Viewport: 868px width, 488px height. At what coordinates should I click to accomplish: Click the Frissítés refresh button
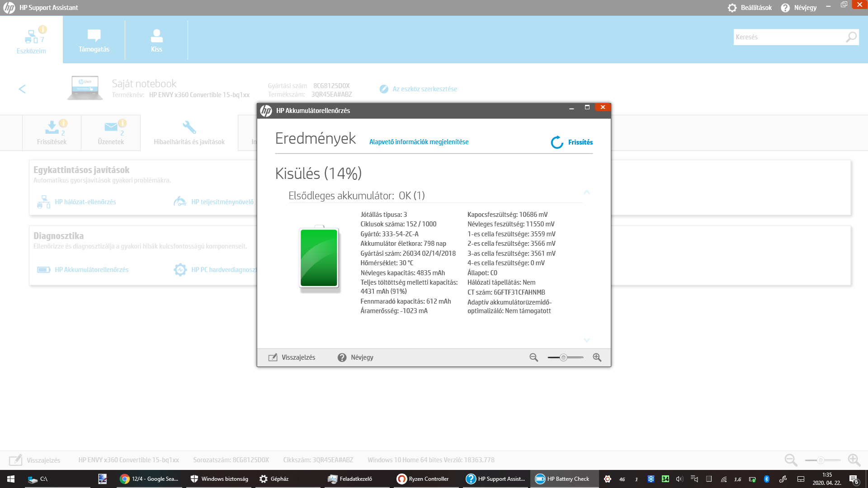pyautogui.click(x=571, y=142)
